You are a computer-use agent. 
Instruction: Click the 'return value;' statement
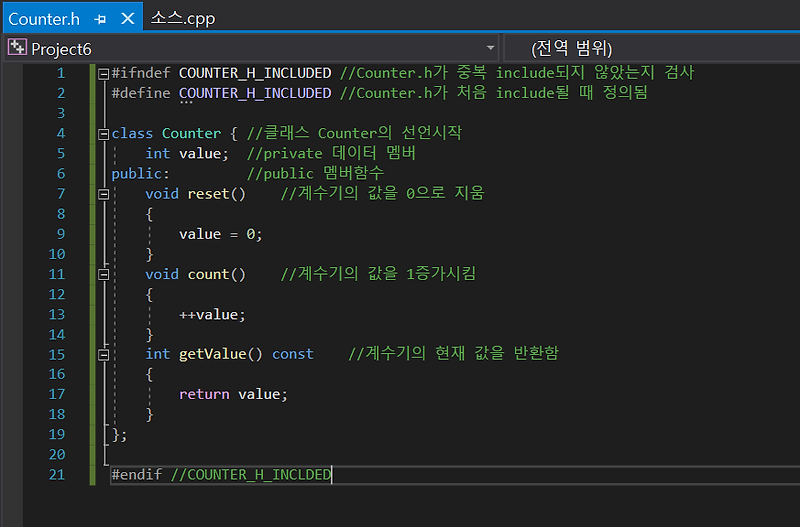pos(233,394)
